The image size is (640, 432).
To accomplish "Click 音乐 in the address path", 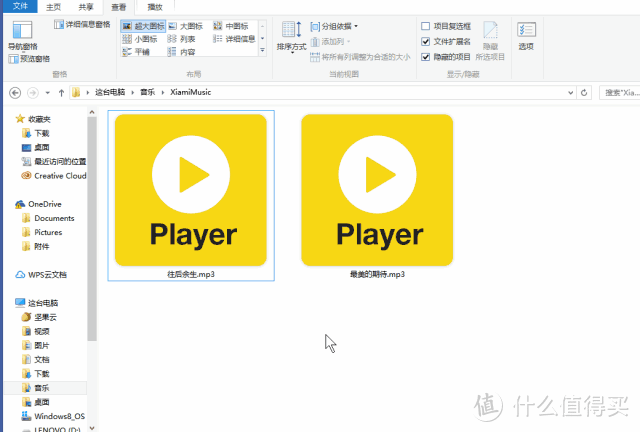I will [148, 92].
